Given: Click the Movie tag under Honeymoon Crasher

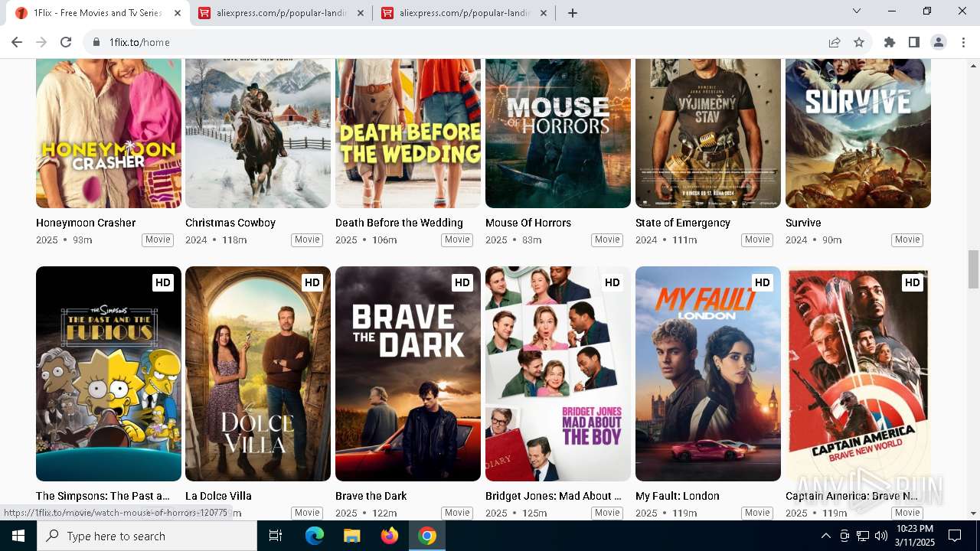Looking at the screenshot, I should (x=158, y=240).
